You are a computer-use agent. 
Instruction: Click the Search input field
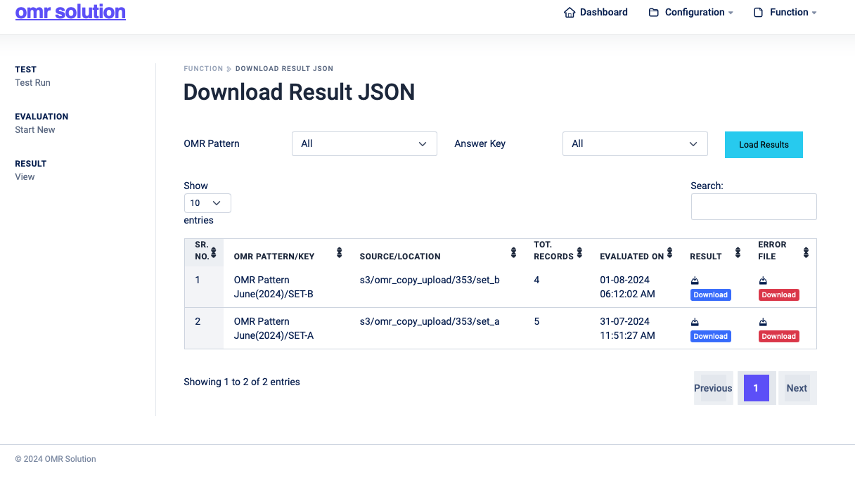coord(754,207)
